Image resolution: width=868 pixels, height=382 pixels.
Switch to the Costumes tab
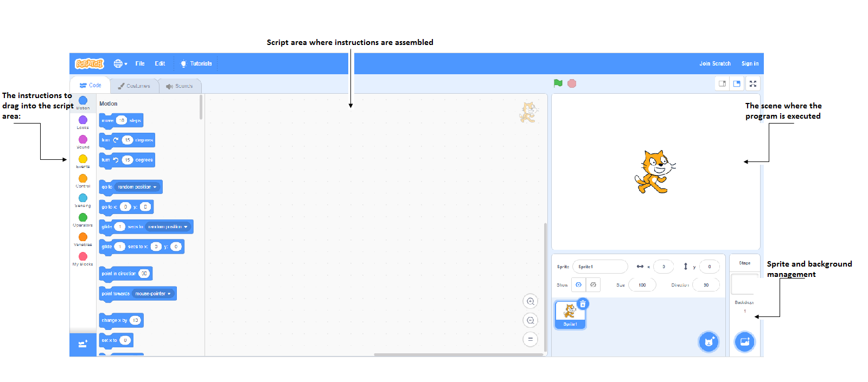pos(134,86)
